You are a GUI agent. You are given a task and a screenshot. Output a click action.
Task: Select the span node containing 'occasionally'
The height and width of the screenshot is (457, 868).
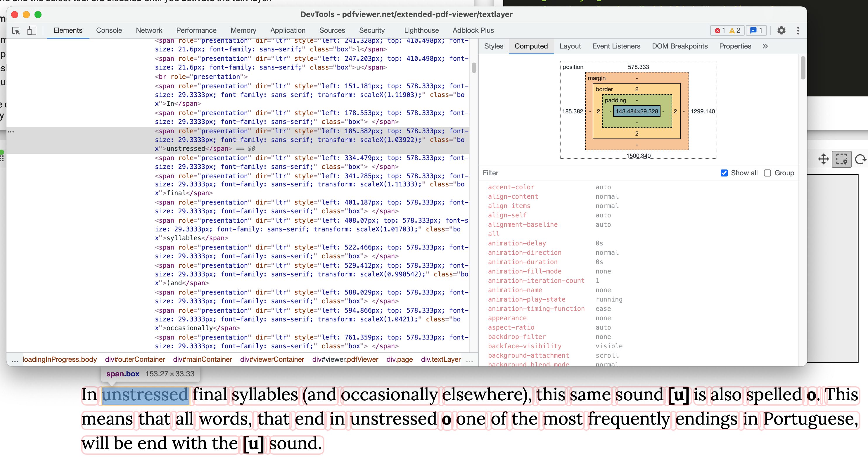coord(311,319)
